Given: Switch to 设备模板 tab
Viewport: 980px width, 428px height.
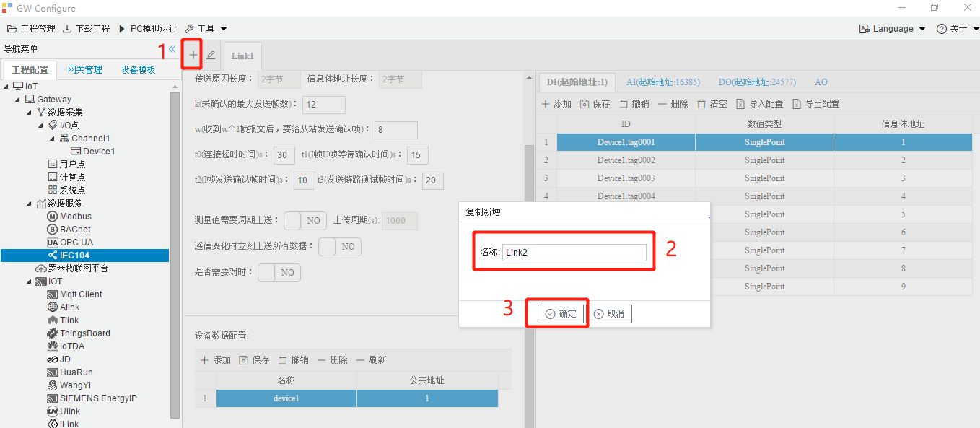Looking at the screenshot, I should (139, 70).
